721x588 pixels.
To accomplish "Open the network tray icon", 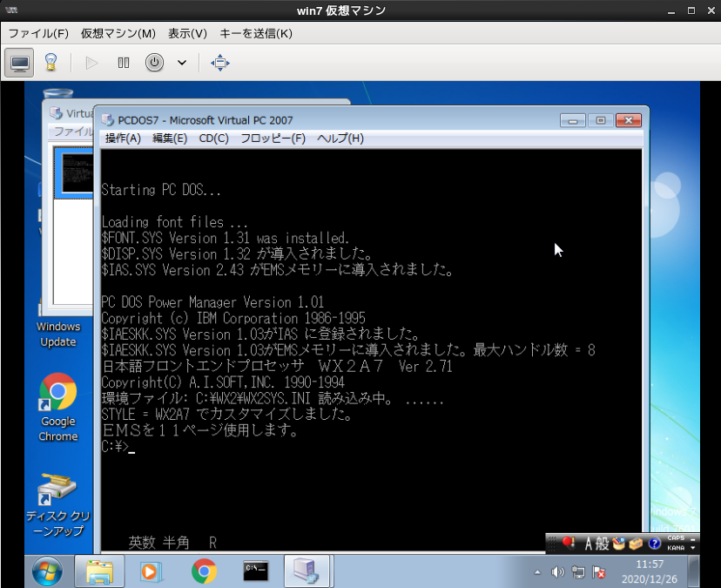I will coord(578,572).
